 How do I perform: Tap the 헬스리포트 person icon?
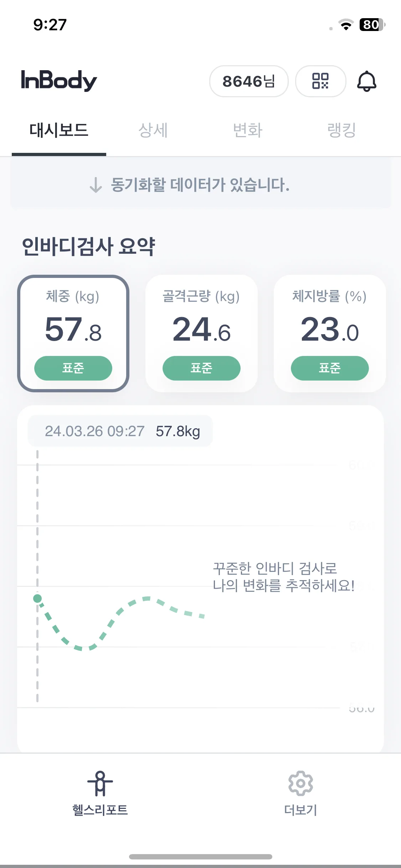coord(100,783)
